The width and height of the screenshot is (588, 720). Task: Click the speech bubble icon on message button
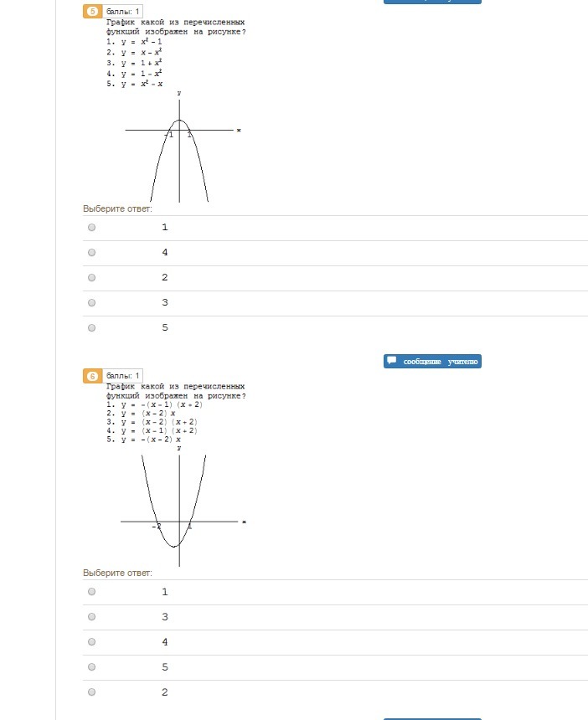pos(392,361)
